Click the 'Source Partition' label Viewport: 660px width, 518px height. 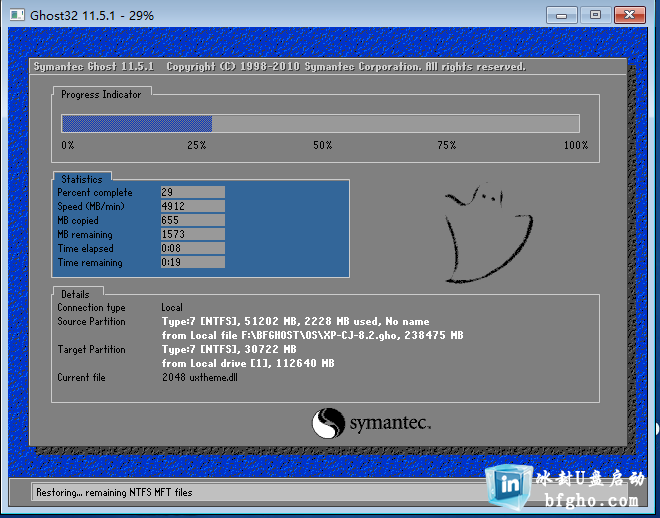pyautogui.click(x=91, y=321)
